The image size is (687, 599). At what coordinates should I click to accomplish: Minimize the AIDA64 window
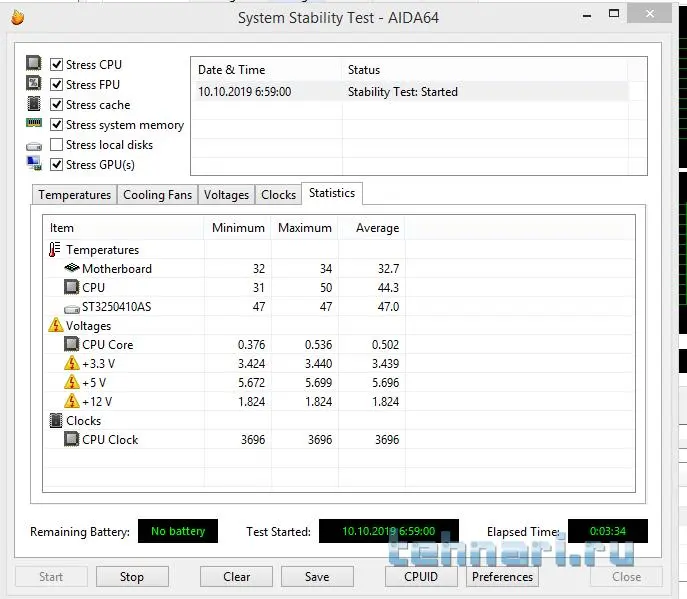click(587, 15)
